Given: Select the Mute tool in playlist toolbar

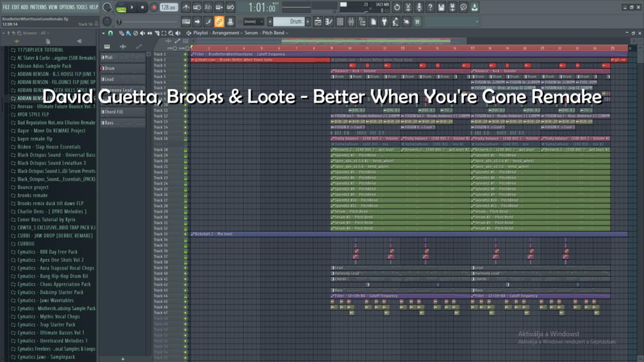Looking at the screenshot, I should point(142,33).
